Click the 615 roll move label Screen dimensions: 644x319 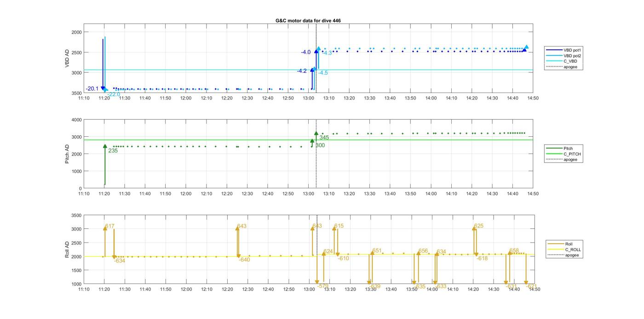coord(339,226)
